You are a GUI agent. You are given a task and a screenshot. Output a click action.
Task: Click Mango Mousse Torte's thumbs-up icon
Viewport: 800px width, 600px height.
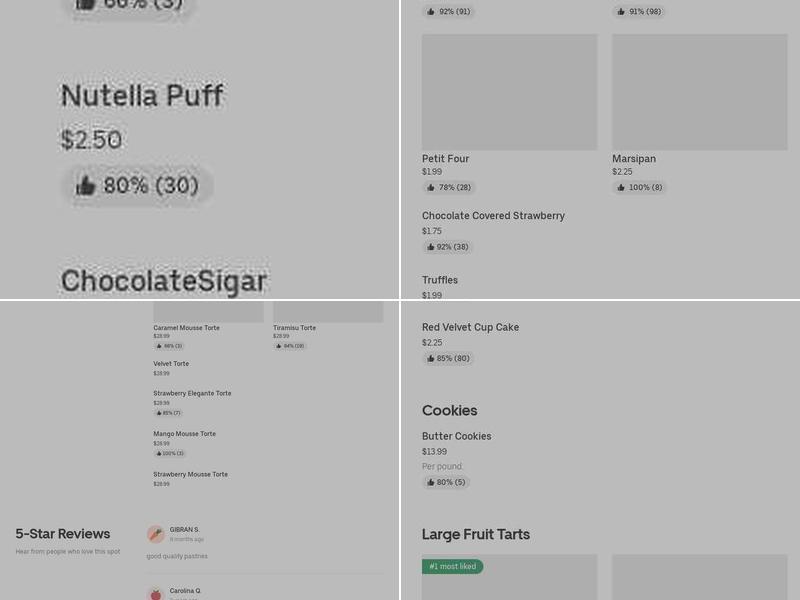tap(159, 453)
